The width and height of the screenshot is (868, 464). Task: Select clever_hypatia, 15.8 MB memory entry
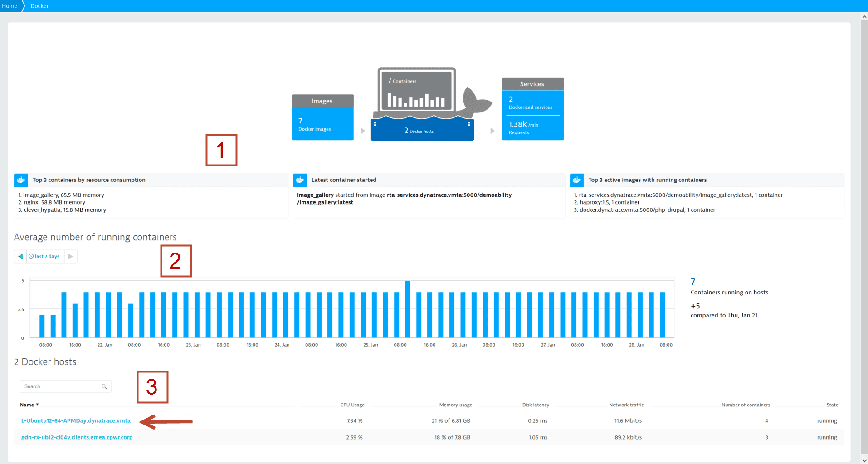62,210
